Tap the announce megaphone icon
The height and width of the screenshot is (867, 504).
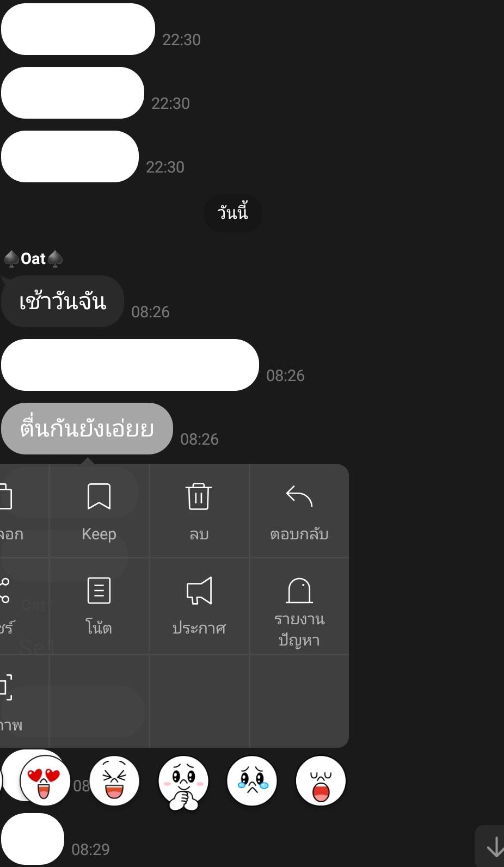[199, 591]
